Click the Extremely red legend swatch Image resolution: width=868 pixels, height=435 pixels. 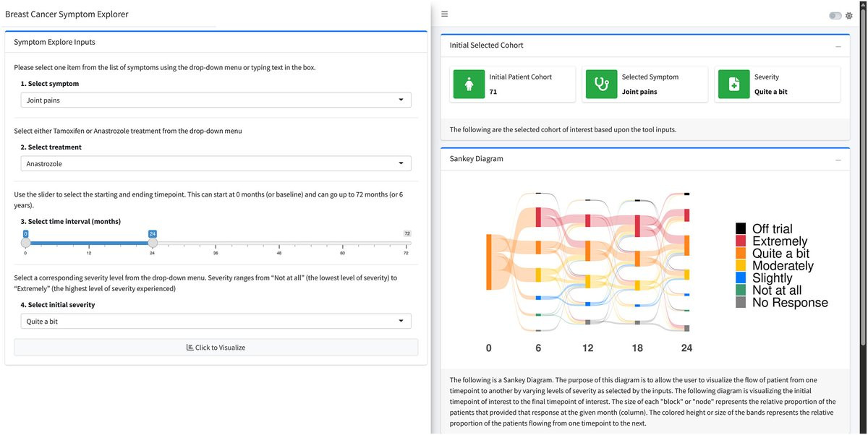(741, 241)
